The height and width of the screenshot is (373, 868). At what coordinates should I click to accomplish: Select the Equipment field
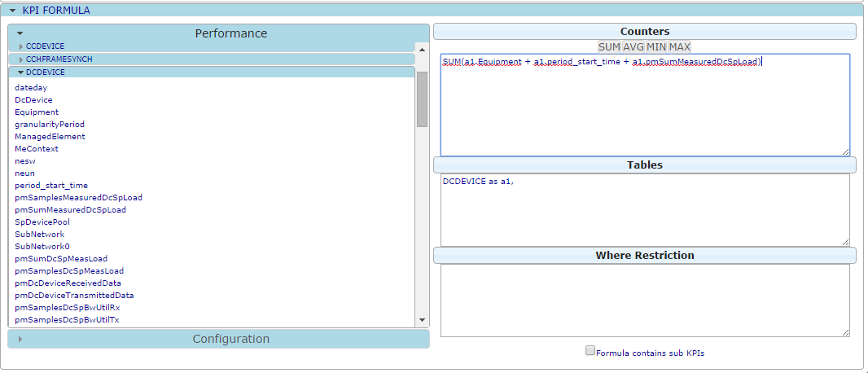[x=37, y=112]
